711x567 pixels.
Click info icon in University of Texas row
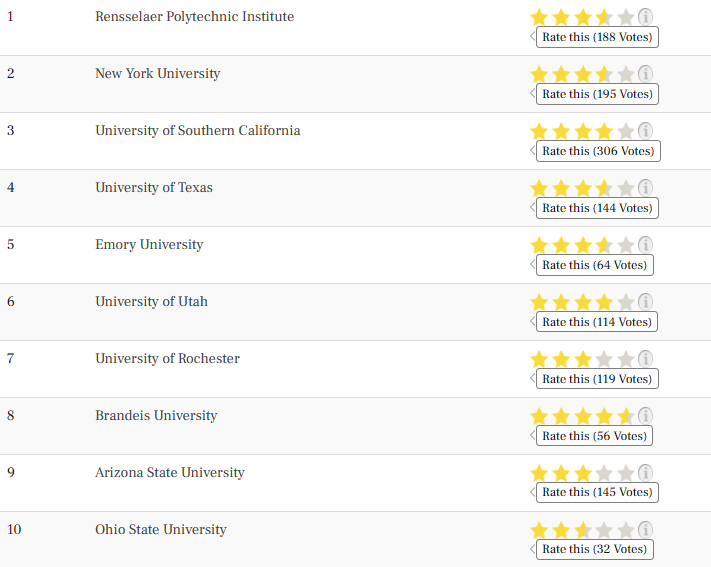pyautogui.click(x=645, y=188)
